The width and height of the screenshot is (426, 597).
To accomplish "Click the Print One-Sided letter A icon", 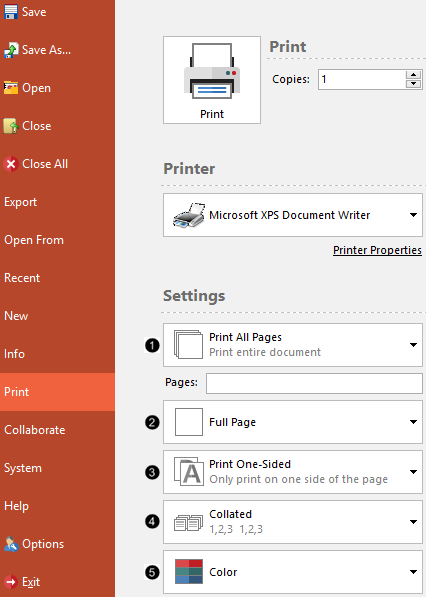I will point(189,472).
